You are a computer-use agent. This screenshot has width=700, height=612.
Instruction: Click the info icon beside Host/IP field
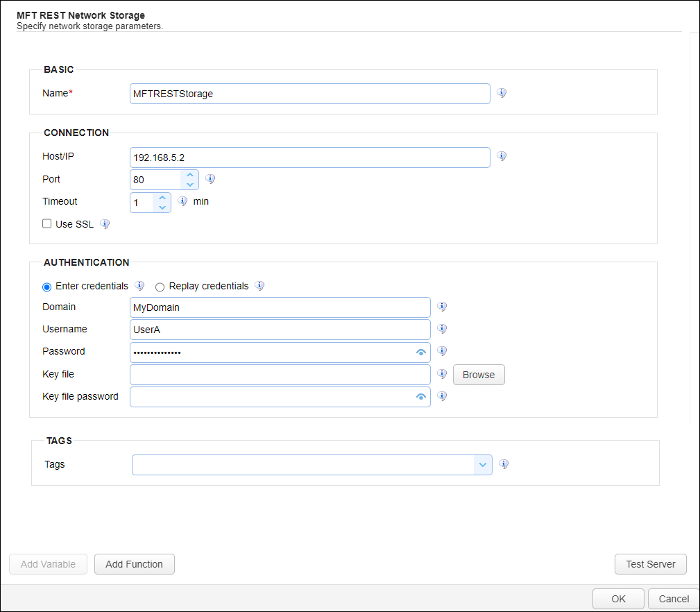click(x=502, y=156)
